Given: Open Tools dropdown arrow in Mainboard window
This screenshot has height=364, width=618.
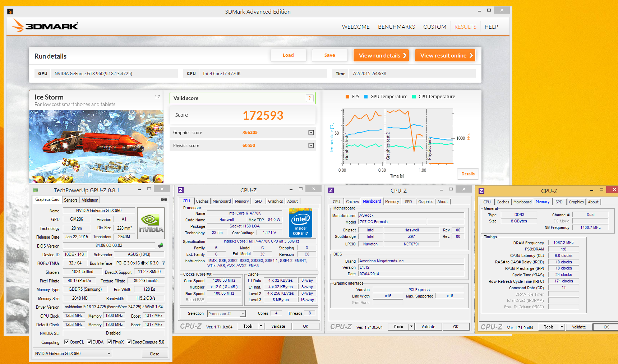Looking at the screenshot, I should [411, 327].
